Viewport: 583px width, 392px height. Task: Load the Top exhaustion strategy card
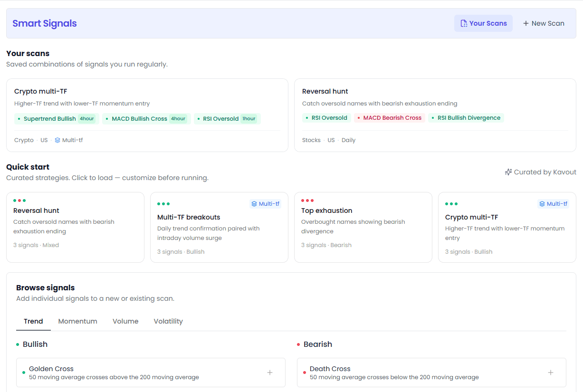click(x=363, y=227)
